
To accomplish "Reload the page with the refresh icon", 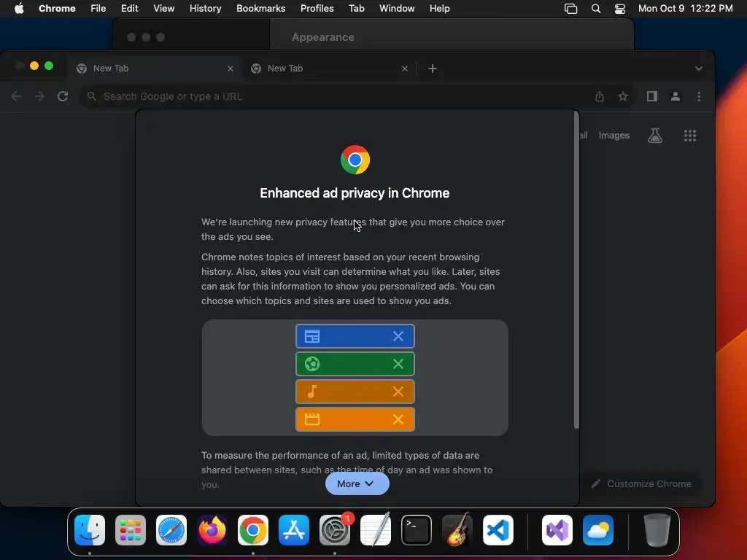I will coord(63,97).
